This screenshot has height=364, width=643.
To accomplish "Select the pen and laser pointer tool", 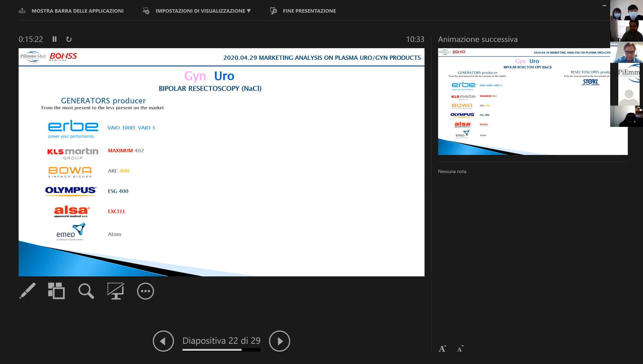I will (x=27, y=291).
